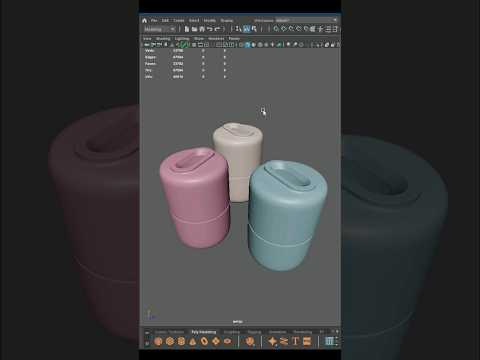Screen dimensions: 480x360
Task: Open the viewport Panels menu
Action: click(234, 38)
